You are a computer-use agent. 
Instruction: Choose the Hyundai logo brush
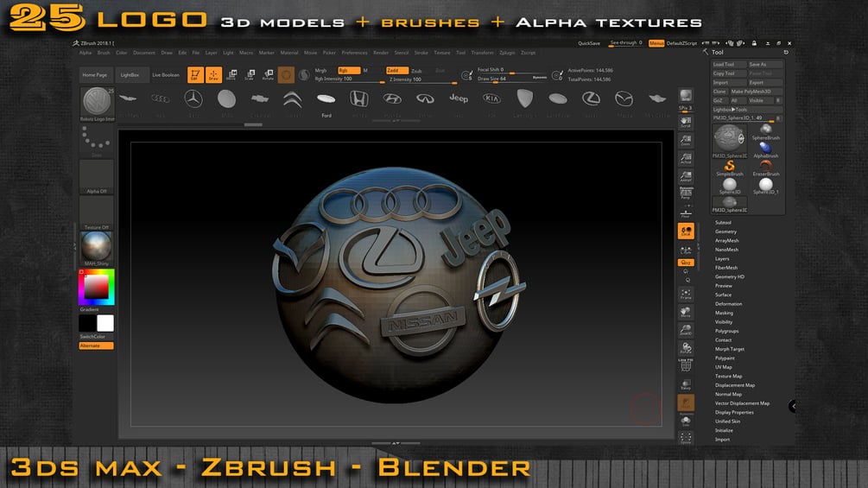[392, 99]
